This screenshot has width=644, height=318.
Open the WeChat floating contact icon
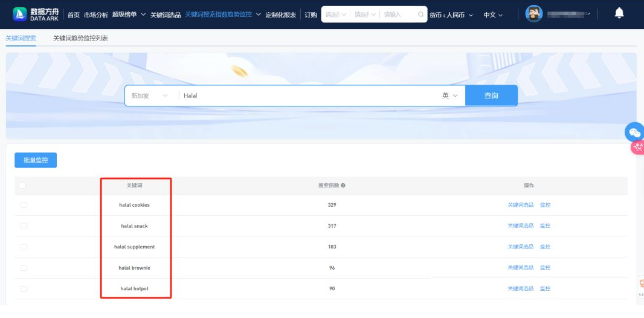point(634,132)
